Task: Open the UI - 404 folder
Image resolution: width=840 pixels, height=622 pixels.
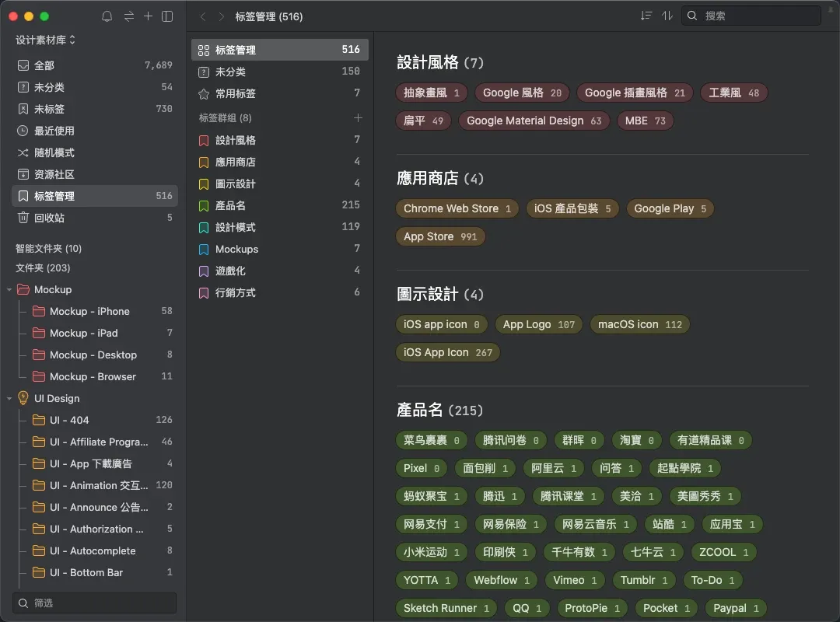Action: 102,420
